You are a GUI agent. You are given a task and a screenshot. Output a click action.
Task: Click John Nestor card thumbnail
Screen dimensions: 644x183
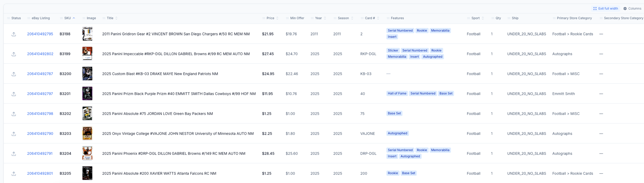(x=87, y=133)
